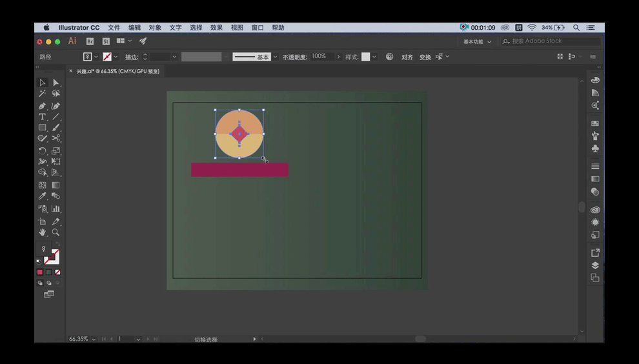Image resolution: width=639 pixels, height=364 pixels.
Task: Select the Rotate tool
Action: [x=42, y=151]
